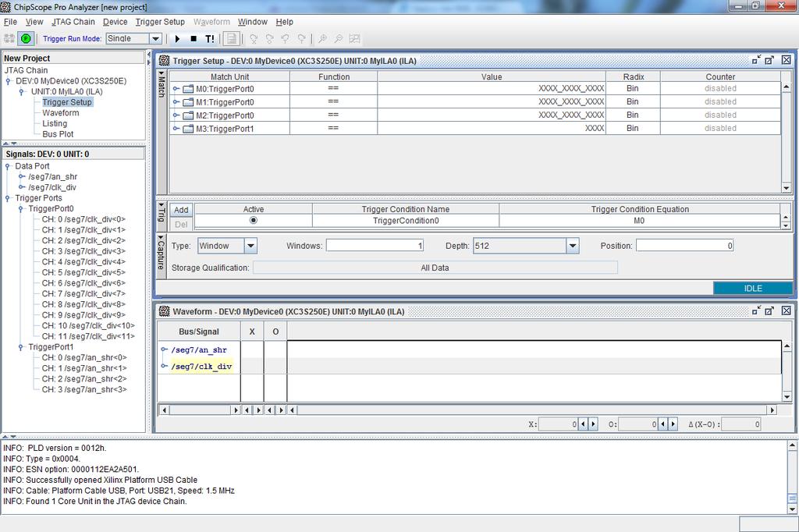Viewport: 799px width, 532px height.
Task: Open the Depth 512 dropdown
Action: pos(573,246)
